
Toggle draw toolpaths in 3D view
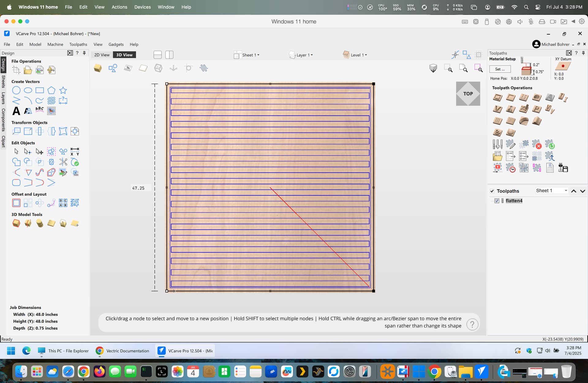204,68
